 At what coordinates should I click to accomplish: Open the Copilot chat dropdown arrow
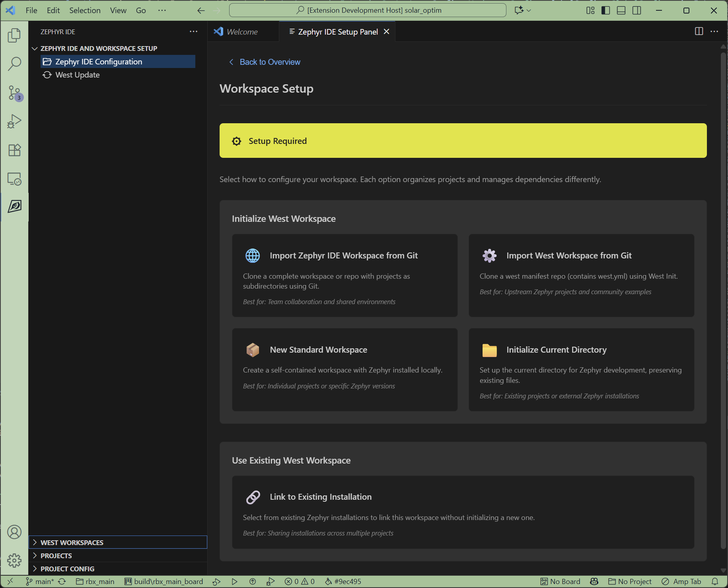[x=529, y=10]
